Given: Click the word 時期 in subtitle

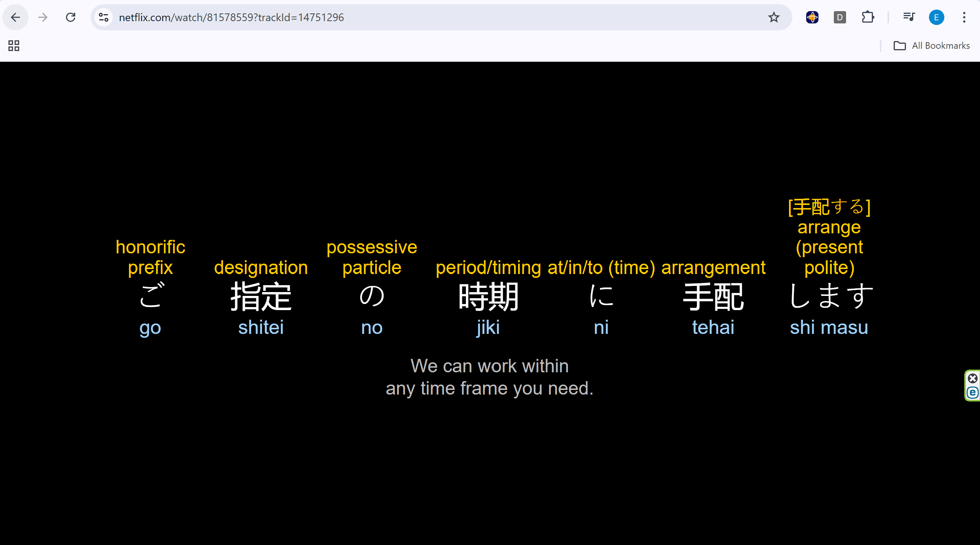Looking at the screenshot, I should [488, 296].
